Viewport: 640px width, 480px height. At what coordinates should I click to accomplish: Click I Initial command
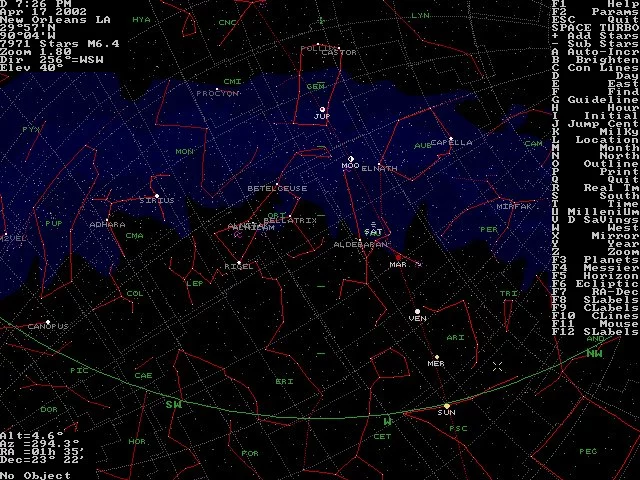(x=596, y=116)
